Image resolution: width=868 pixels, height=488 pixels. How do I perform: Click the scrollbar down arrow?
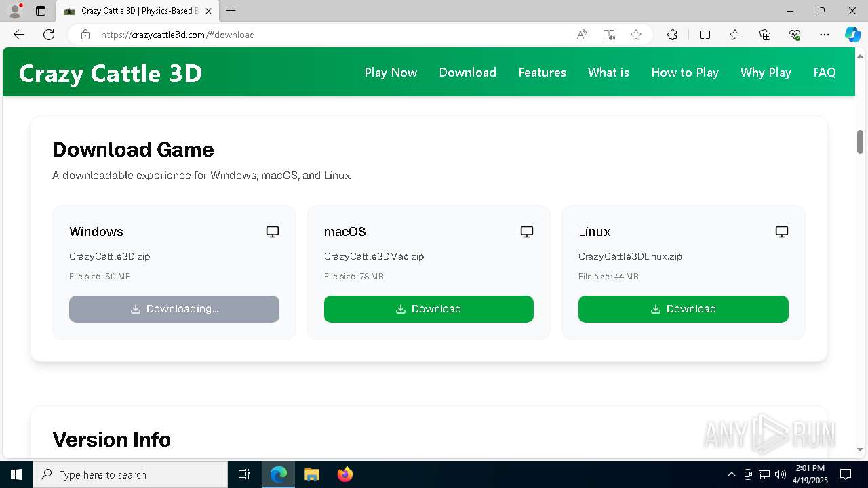[x=860, y=449]
